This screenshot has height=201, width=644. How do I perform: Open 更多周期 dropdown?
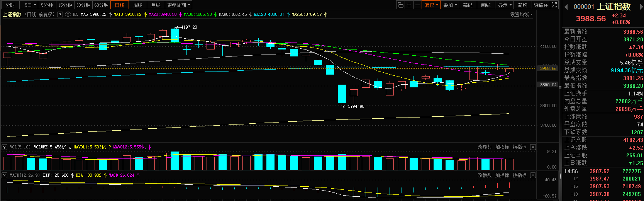(x=179, y=5)
